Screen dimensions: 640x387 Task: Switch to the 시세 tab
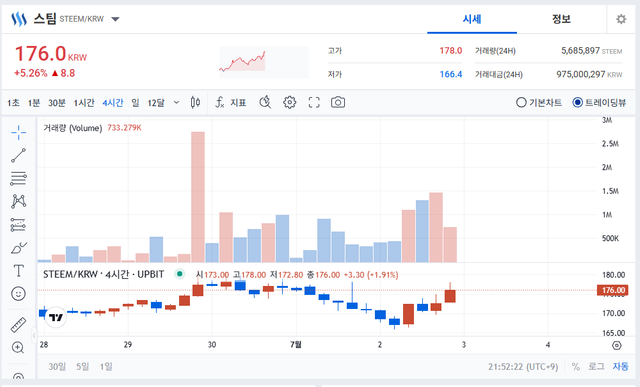(x=472, y=19)
